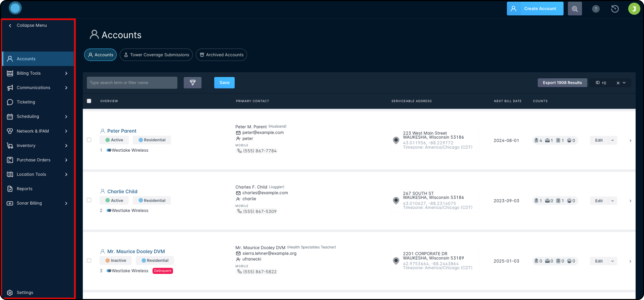The height and width of the screenshot is (300, 644).
Task: Check the Mr. Maurice Dooley DVM row checkbox
Action: pos(89,260)
